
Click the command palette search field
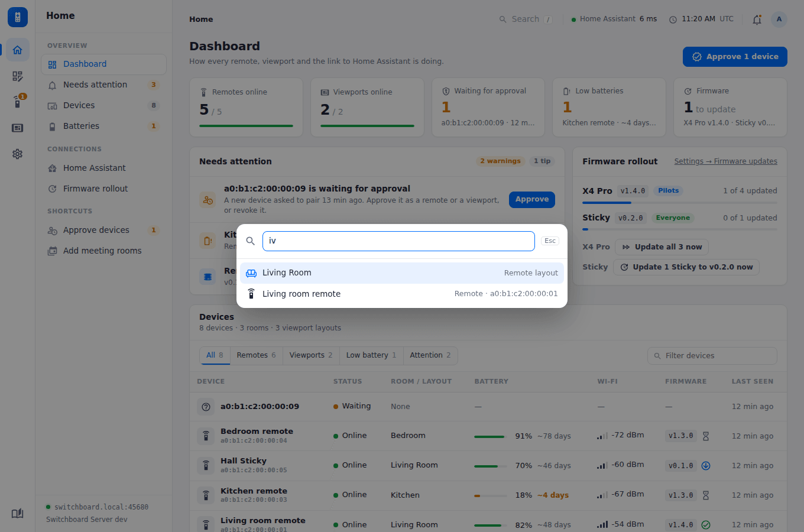coord(398,241)
